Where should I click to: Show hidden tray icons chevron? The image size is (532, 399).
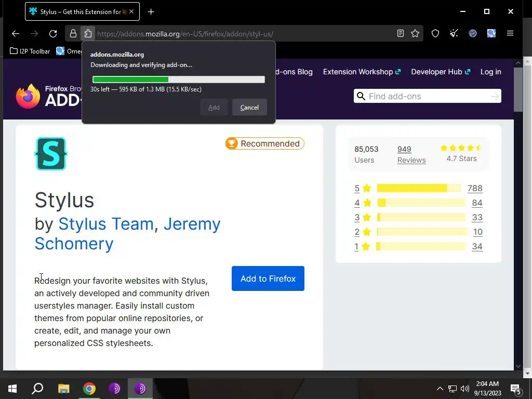pos(440,389)
